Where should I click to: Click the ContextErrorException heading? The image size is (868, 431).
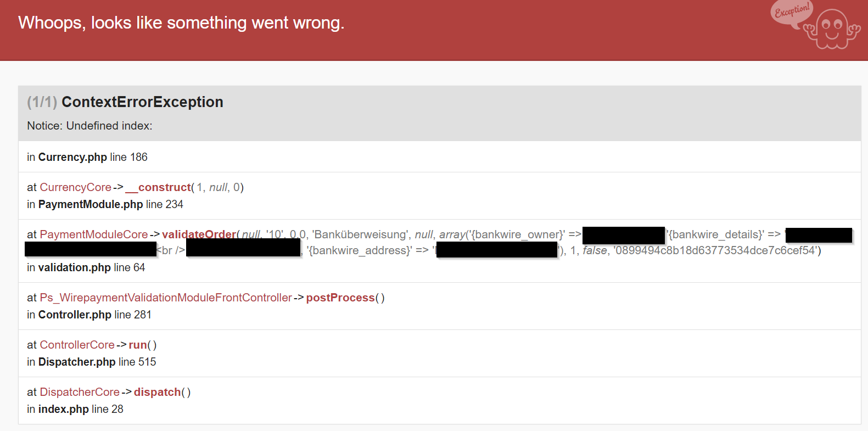(x=142, y=102)
